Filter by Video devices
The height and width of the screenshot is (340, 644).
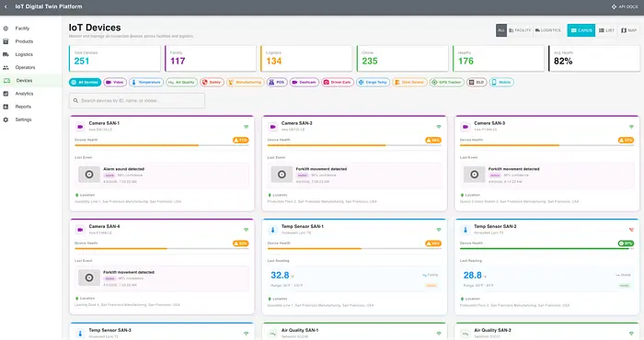tap(115, 83)
